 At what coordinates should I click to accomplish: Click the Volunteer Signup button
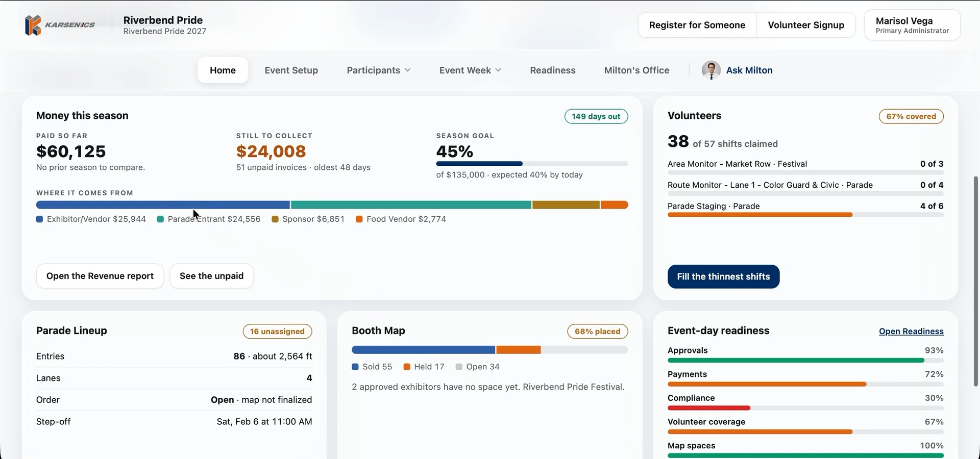tap(806, 25)
